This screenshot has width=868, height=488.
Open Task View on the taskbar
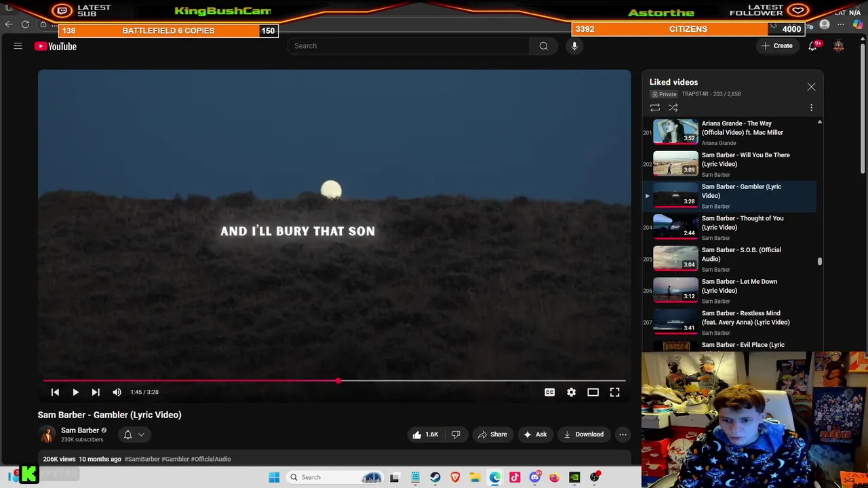click(395, 477)
